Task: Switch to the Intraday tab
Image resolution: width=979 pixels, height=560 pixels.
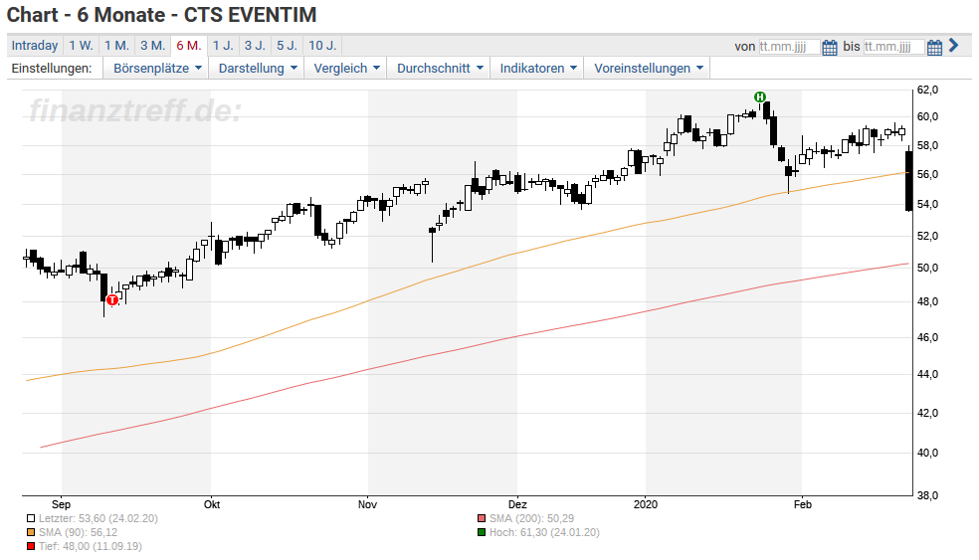Action: click(35, 46)
